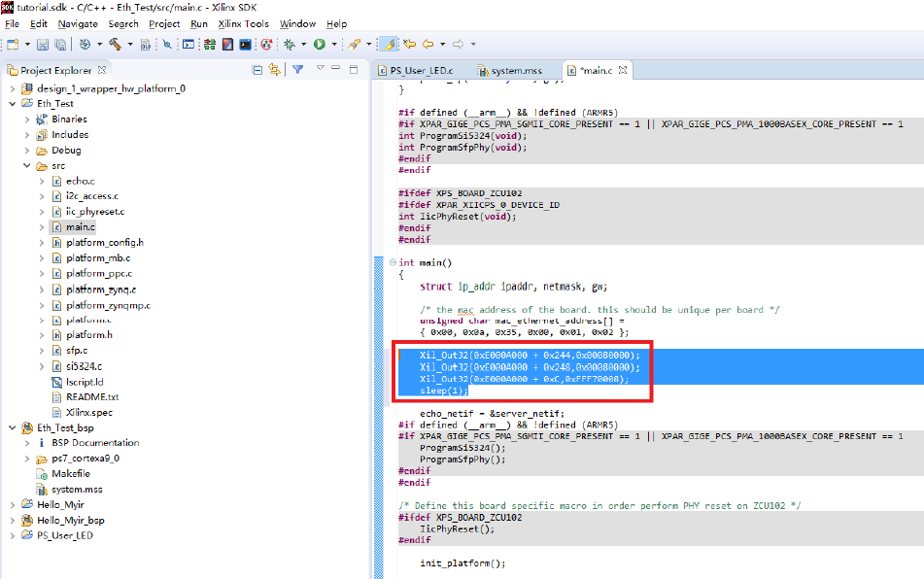This screenshot has width=924, height=579.
Task: Click the dark terminal toolbar icon
Action: (x=245, y=44)
